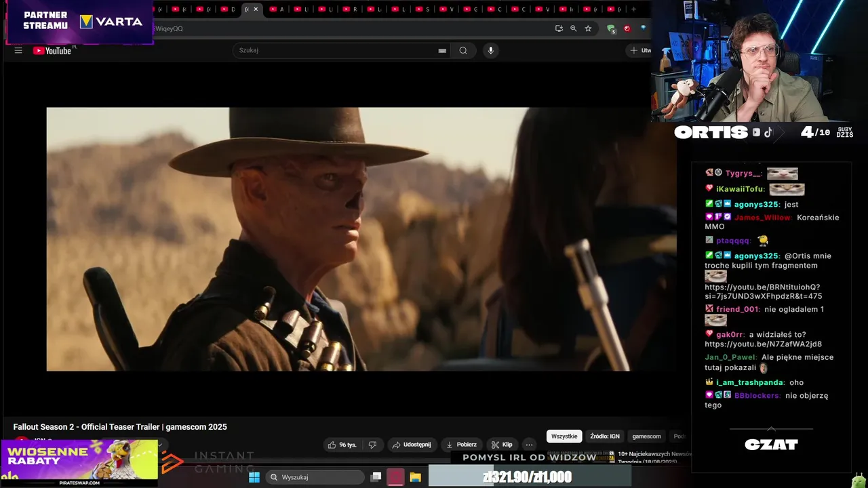This screenshot has width=868, height=488.
Task: Click the install/cast icon in address bar
Action: pyautogui.click(x=559, y=28)
